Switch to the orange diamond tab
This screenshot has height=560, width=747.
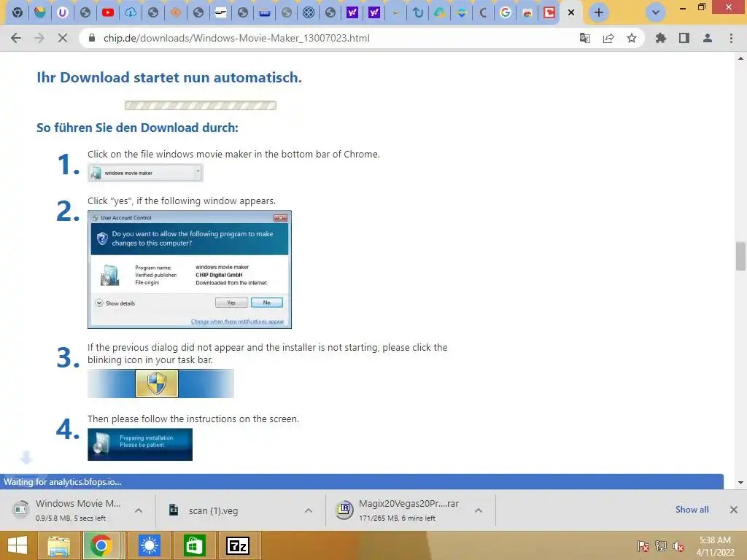click(x=176, y=12)
